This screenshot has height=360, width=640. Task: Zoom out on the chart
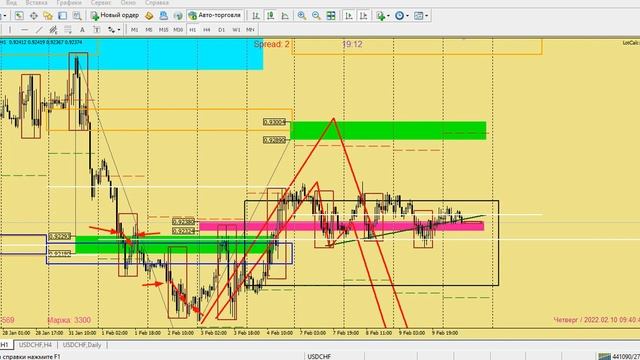click(316, 16)
